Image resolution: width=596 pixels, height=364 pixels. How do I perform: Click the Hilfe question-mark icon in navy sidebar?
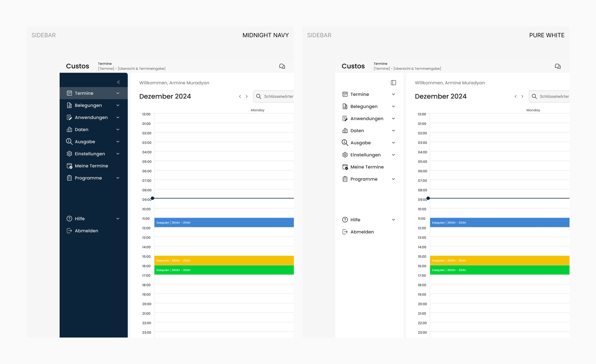click(x=69, y=219)
